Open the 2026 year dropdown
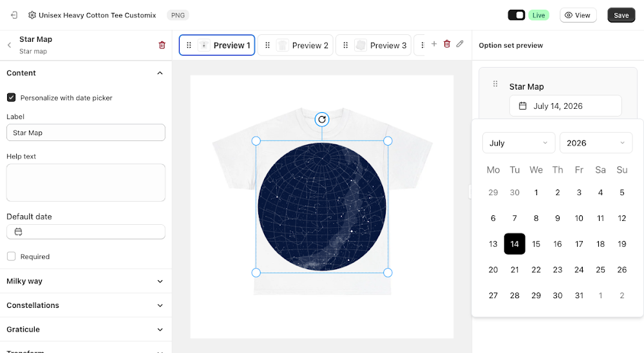644x353 pixels. [x=596, y=143]
